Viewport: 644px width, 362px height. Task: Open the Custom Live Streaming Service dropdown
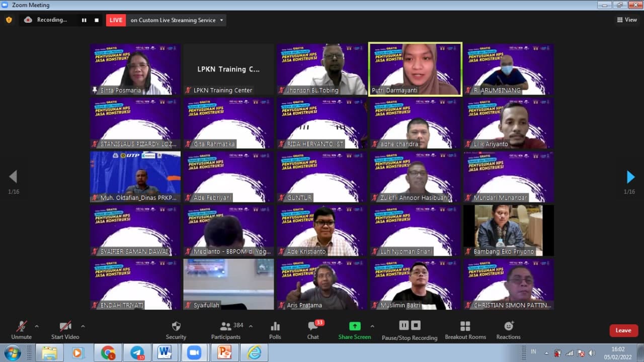pos(173,20)
